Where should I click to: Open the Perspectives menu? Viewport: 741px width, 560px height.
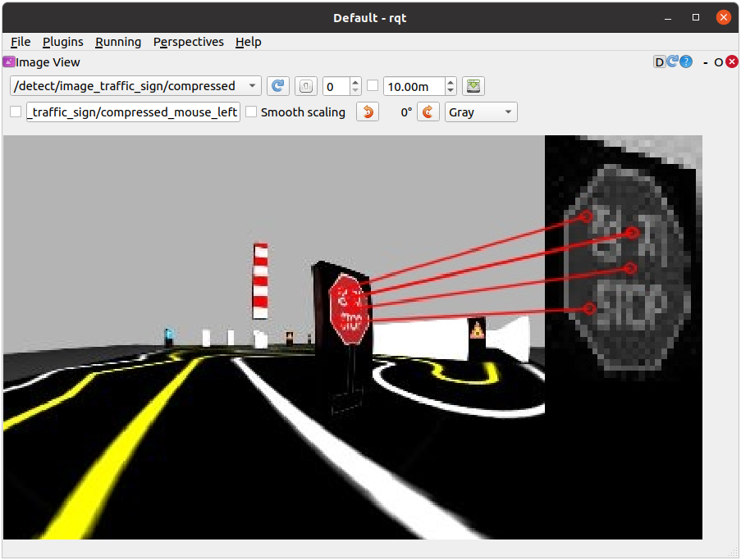pyautogui.click(x=188, y=42)
